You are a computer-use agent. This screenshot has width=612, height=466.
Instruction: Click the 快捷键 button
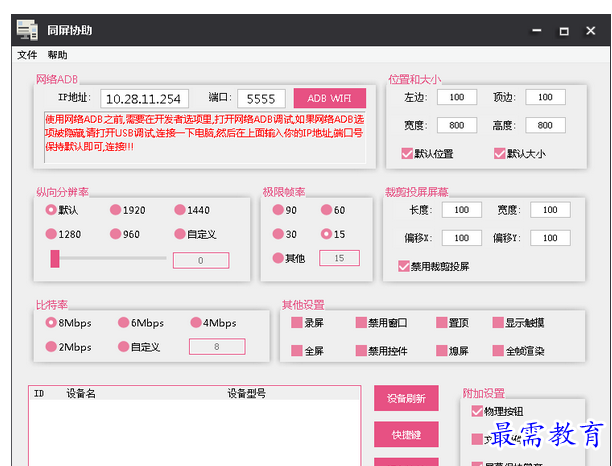406,435
